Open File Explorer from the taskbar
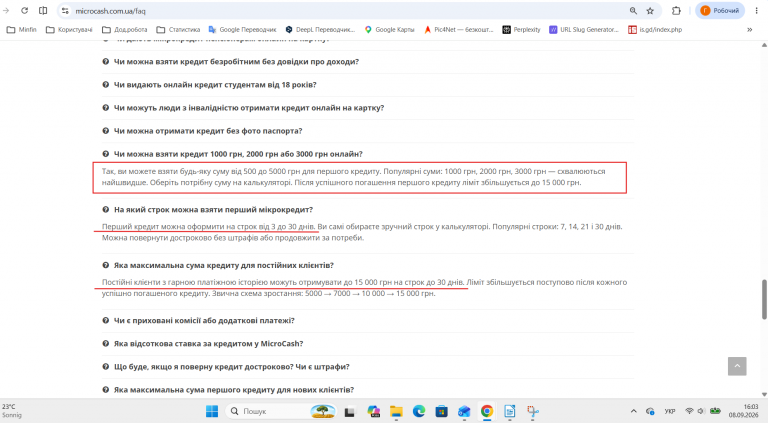Viewport: 768px width, 423px height. pos(396,412)
